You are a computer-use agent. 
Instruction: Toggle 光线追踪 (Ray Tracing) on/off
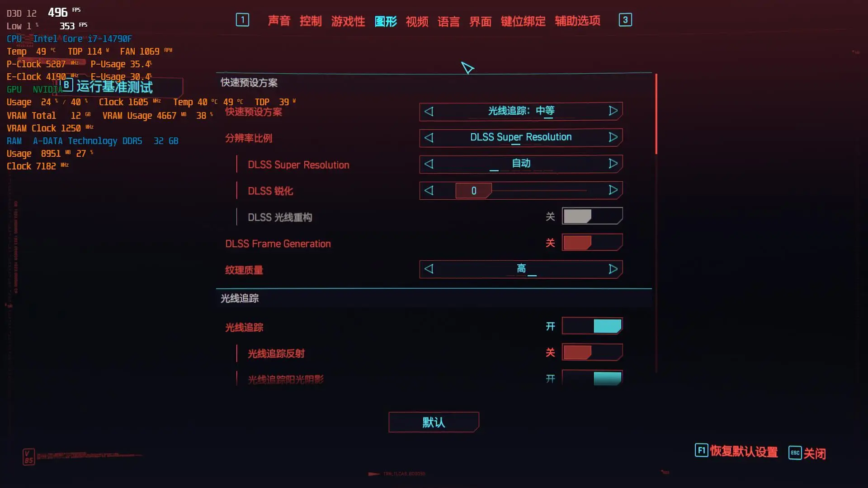(x=592, y=327)
